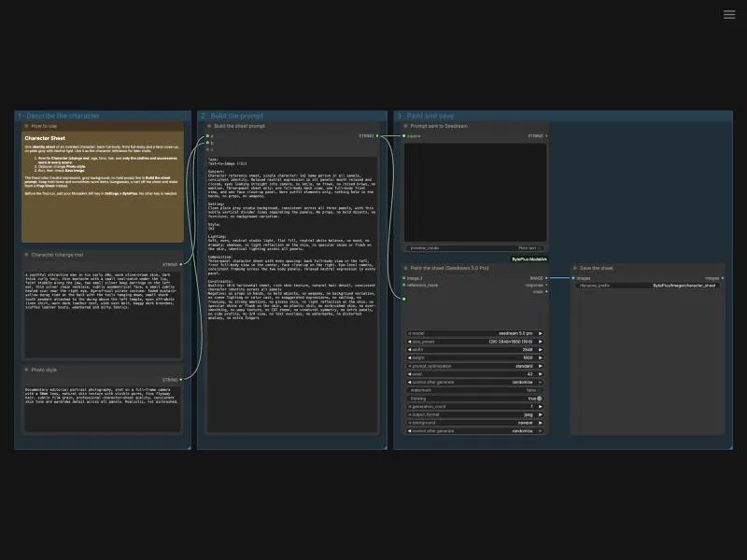Screen dimensions: 747x560
Task: Click STRING output socket of Prompt sent to Seedream
Action: pyautogui.click(x=546, y=136)
